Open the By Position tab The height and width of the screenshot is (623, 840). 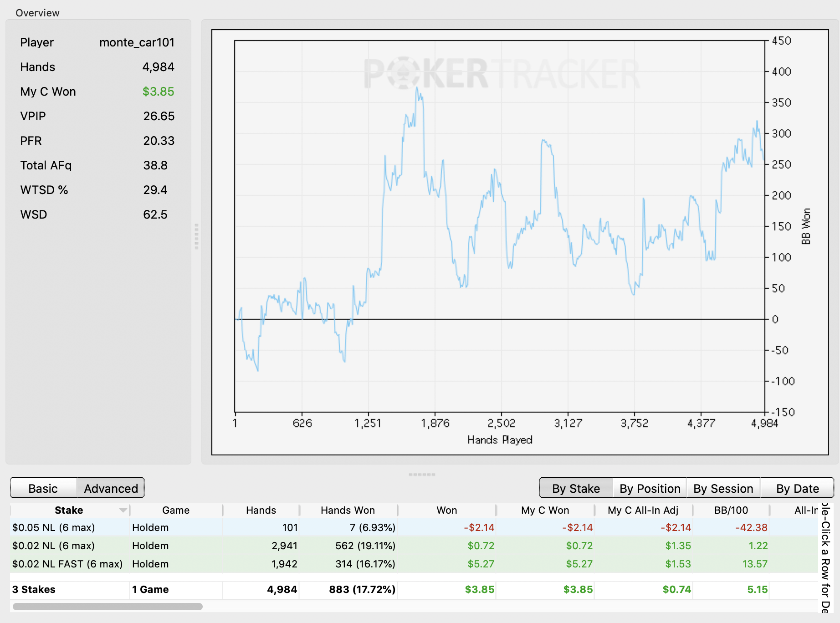click(x=650, y=488)
